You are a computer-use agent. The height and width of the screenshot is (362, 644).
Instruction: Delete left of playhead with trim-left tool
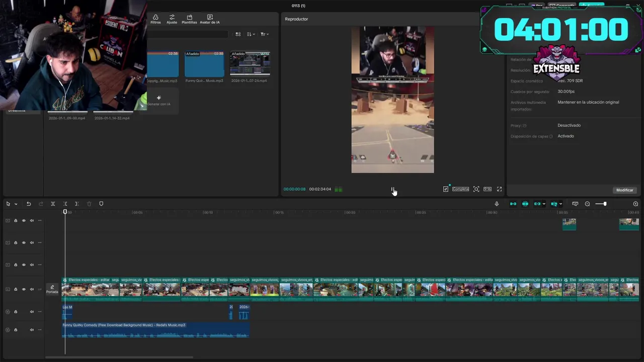[x=65, y=204]
